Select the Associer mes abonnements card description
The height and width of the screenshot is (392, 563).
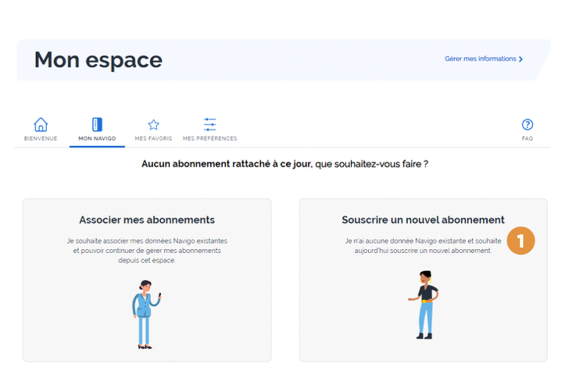[147, 250]
